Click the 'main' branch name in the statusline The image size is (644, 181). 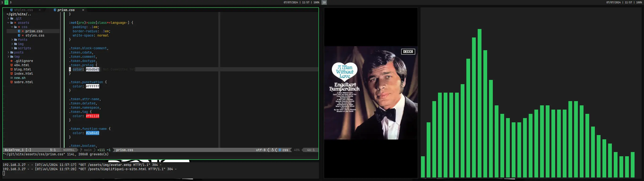(x=88, y=150)
